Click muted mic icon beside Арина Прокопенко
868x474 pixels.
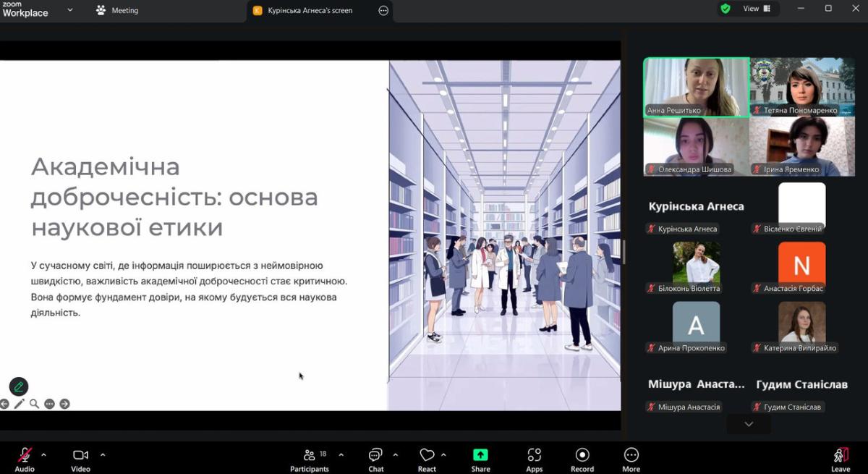click(x=652, y=348)
